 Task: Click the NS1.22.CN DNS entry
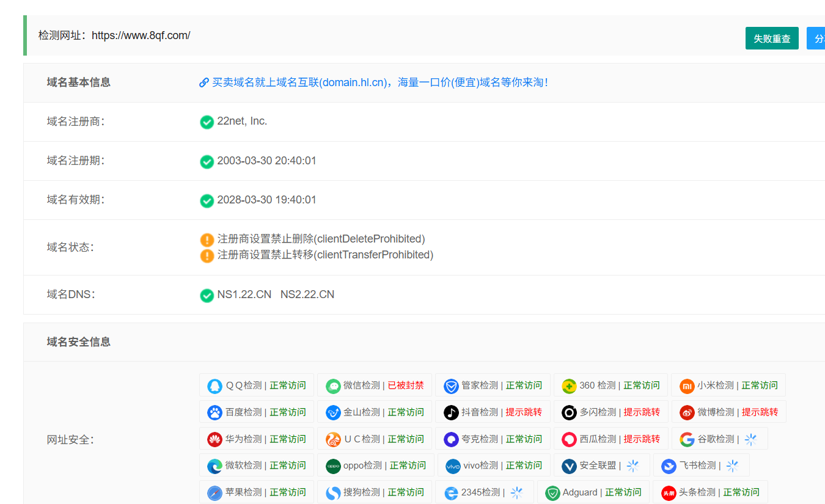[244, 294]
